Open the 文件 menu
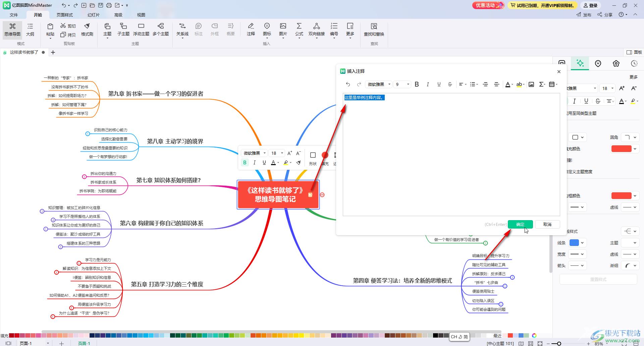 coord(14,15)
